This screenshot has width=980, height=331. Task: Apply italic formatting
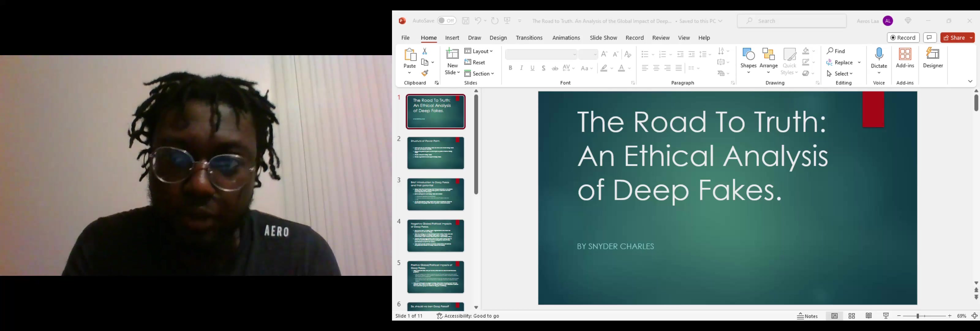point(521,68)
